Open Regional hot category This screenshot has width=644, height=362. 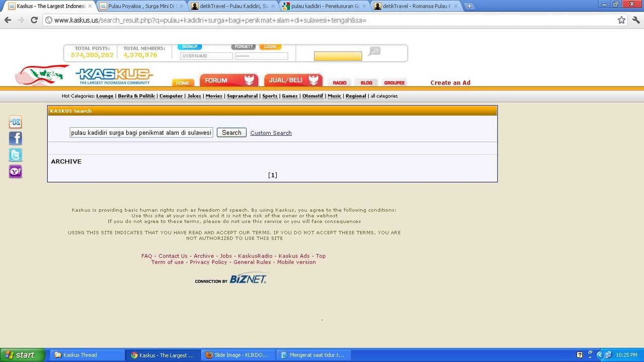coord(356,96)
